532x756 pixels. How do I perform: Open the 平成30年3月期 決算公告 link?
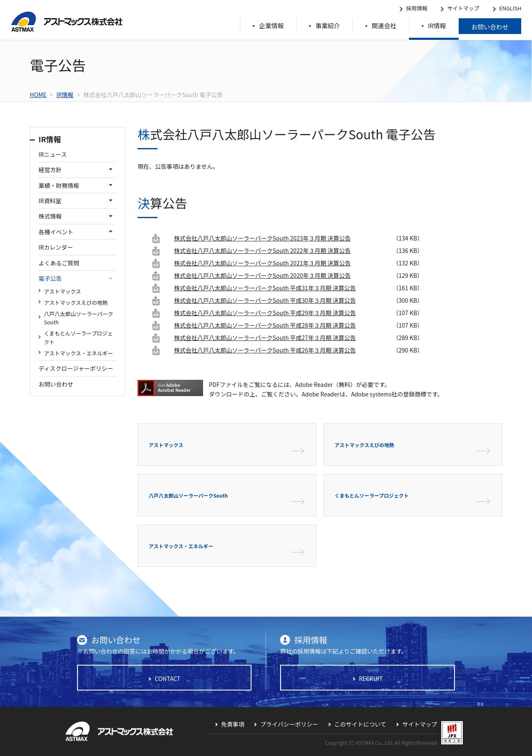click(x=265, y=301)
